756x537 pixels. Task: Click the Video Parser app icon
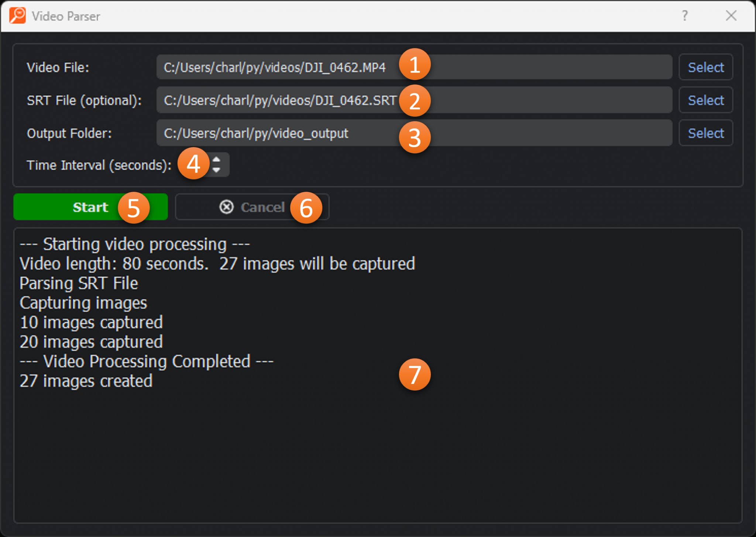17,15
